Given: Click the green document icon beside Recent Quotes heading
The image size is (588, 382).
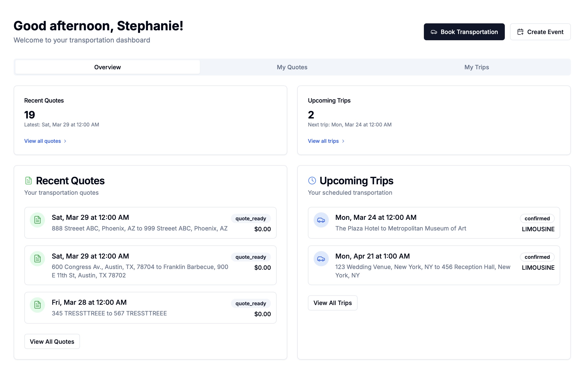Looking at the screenshot, I should 28,181.
